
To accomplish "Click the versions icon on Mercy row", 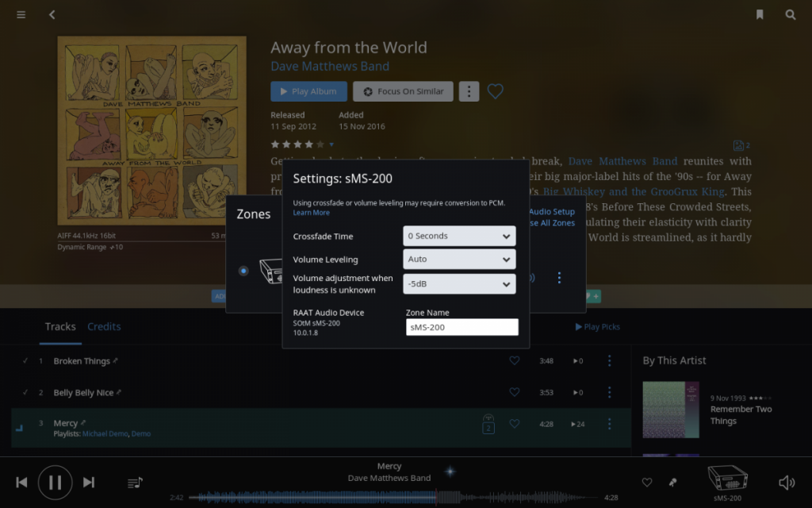I will click(488, 424).
